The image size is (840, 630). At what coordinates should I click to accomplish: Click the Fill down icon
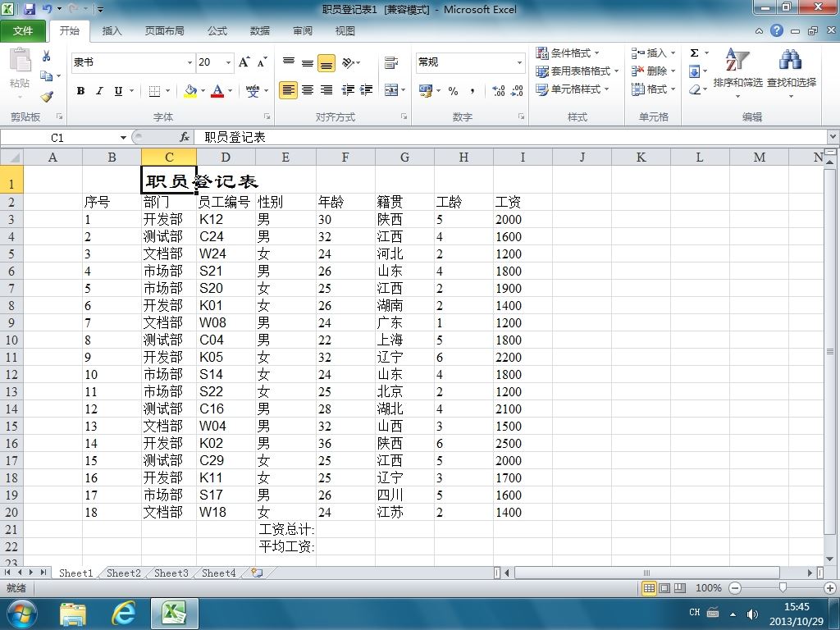pyautogui.click(x=694, y=71)
